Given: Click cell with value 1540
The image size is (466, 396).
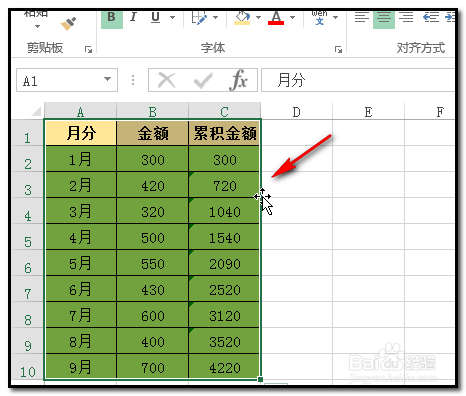Looking at the screenshot, I should (x=224, y=237).
